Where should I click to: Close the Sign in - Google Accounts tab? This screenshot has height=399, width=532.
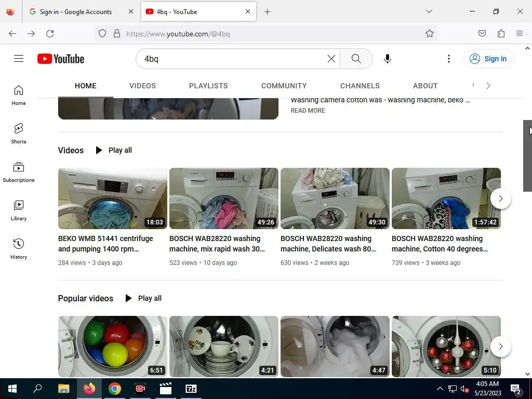tap(131, 11)
